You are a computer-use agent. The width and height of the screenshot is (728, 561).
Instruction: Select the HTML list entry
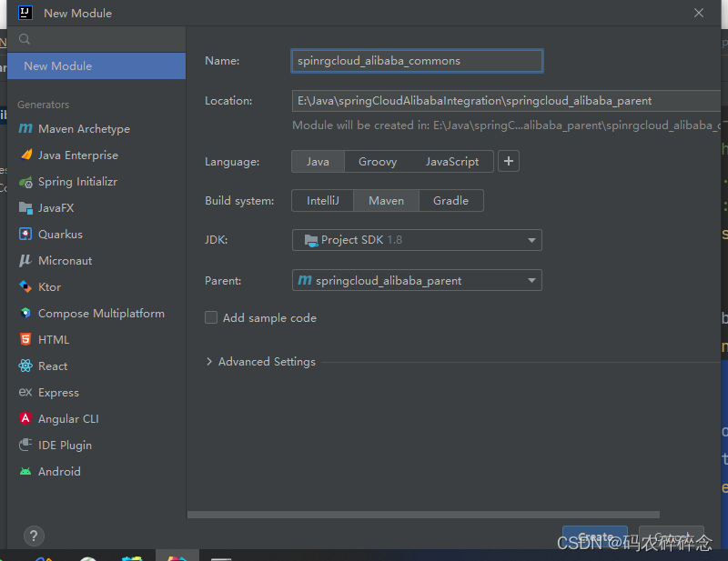[x=96, y=340]
